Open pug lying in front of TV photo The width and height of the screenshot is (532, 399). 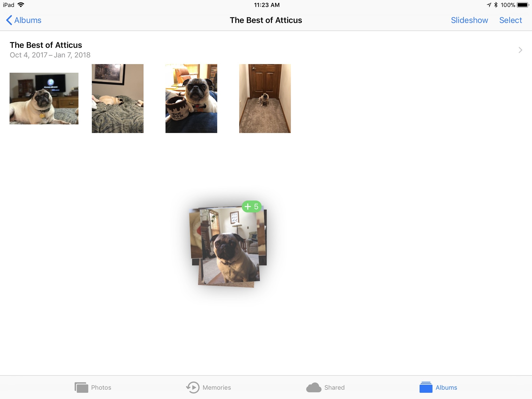[x=44, y=98]
